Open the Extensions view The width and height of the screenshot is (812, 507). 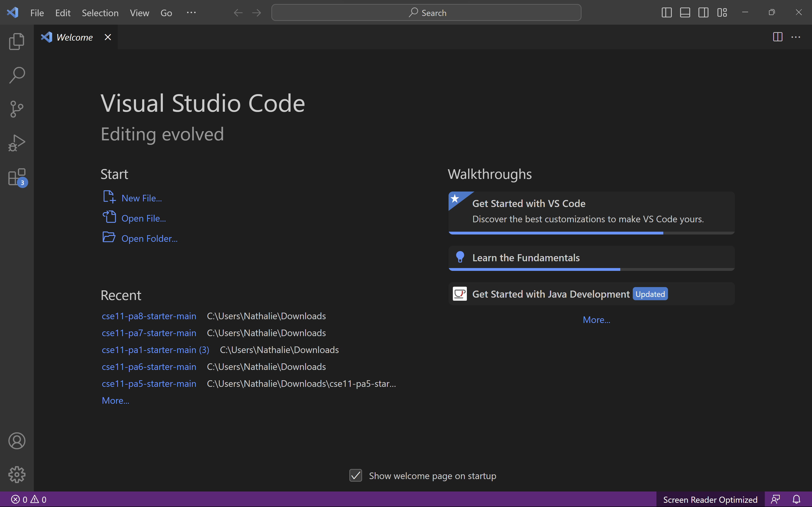point(17,177)
